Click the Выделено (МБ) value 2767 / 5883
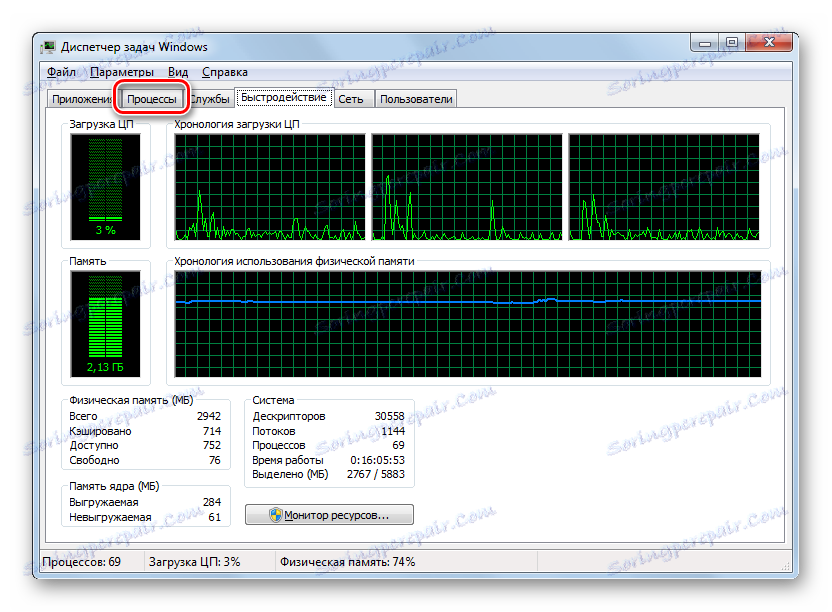Image resolution: width=832 pixels, height=612 pixels. [376, 475]
